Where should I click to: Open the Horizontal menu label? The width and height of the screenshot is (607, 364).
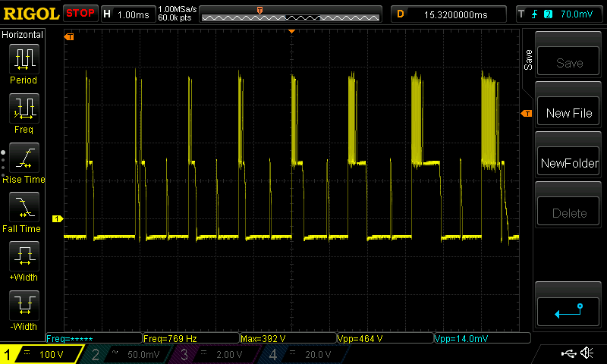(23, 35)
